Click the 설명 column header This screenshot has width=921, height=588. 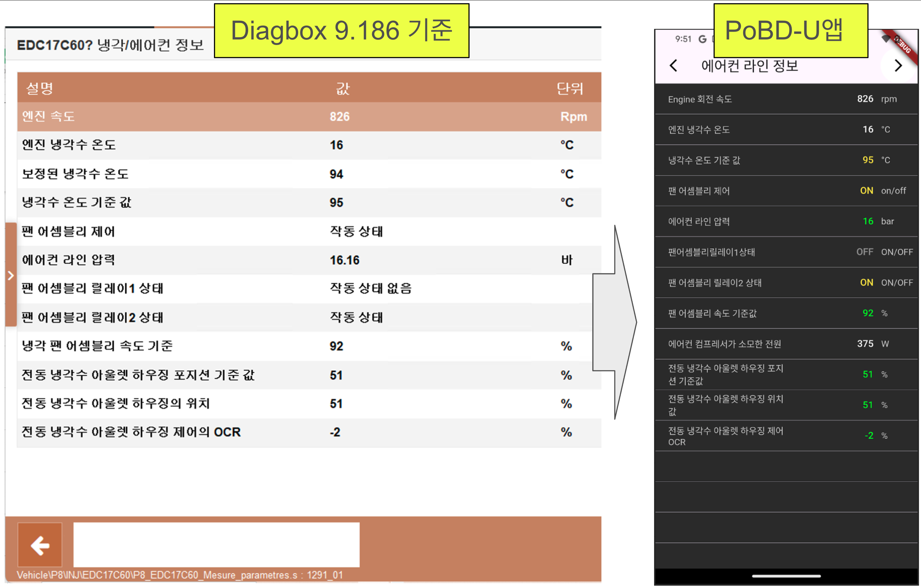click(x=39, y=88)
